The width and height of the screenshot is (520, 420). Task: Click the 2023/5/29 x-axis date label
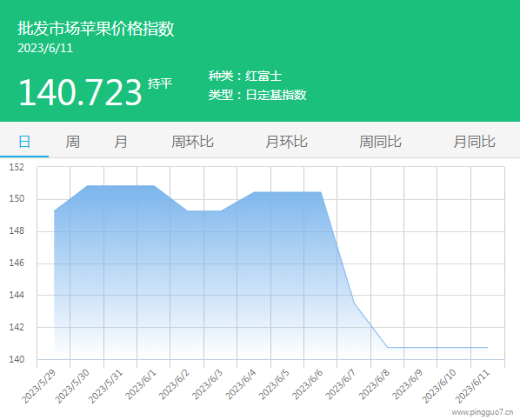point(39,386)
